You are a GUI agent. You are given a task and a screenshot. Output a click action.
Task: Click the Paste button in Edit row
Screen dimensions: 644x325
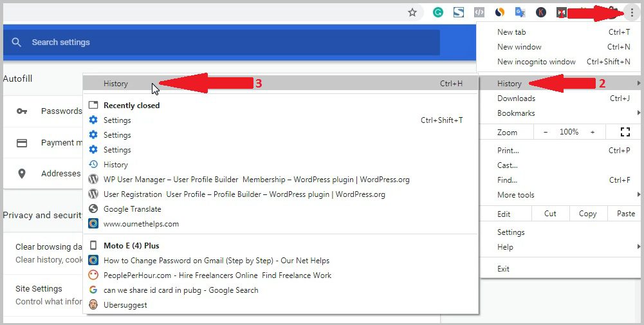pyautogui.click(x=625, y=214)
